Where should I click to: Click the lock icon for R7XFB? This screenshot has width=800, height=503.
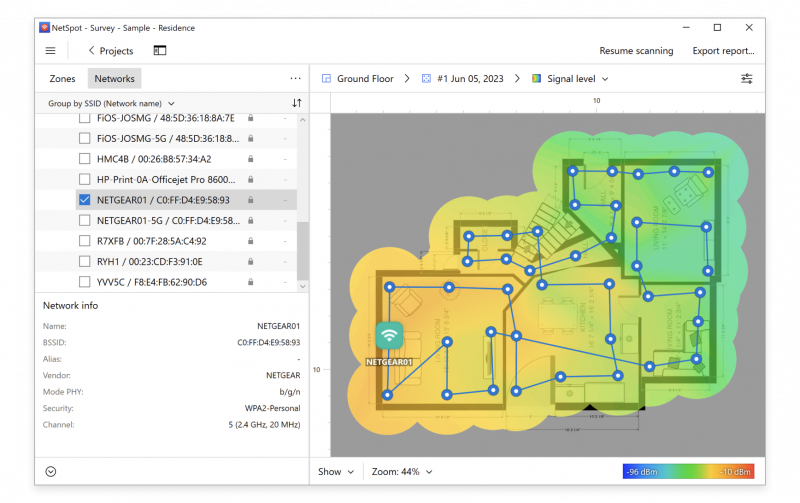pyautogui.click(x=251, y=241)
